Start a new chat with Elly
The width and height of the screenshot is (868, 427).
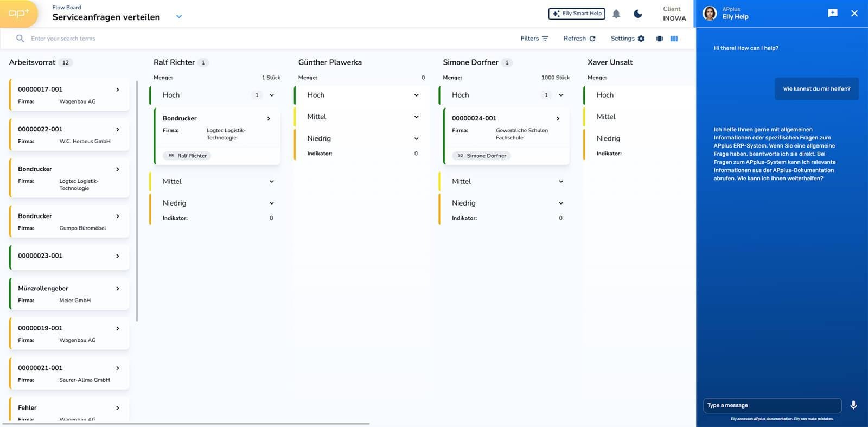(x=832, y=14)
